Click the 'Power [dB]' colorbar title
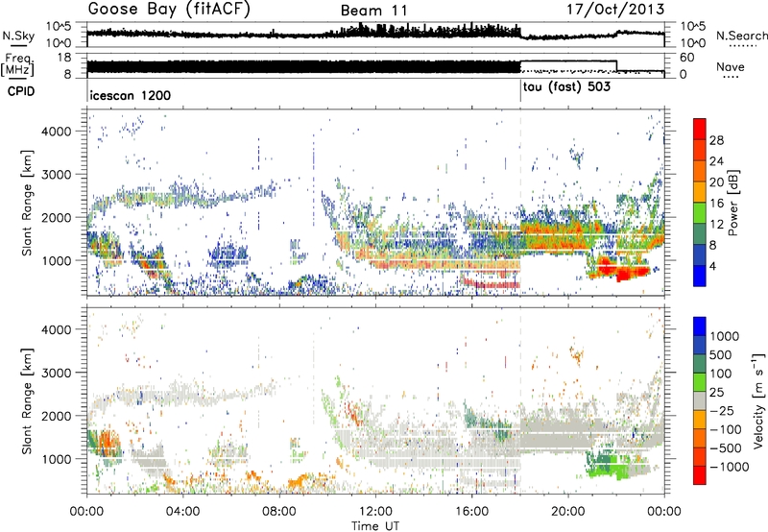Screen dimensions: 768x532 tap(732, 203)
